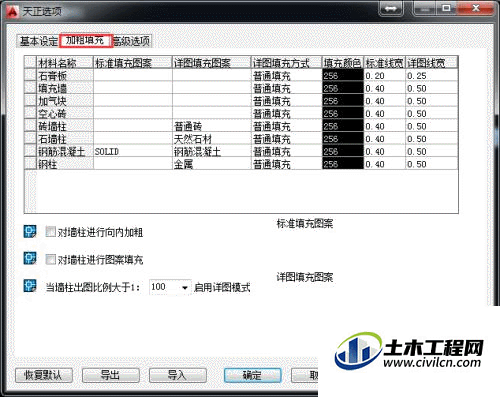Close the 天正选项 dialog

pos(476,9)
